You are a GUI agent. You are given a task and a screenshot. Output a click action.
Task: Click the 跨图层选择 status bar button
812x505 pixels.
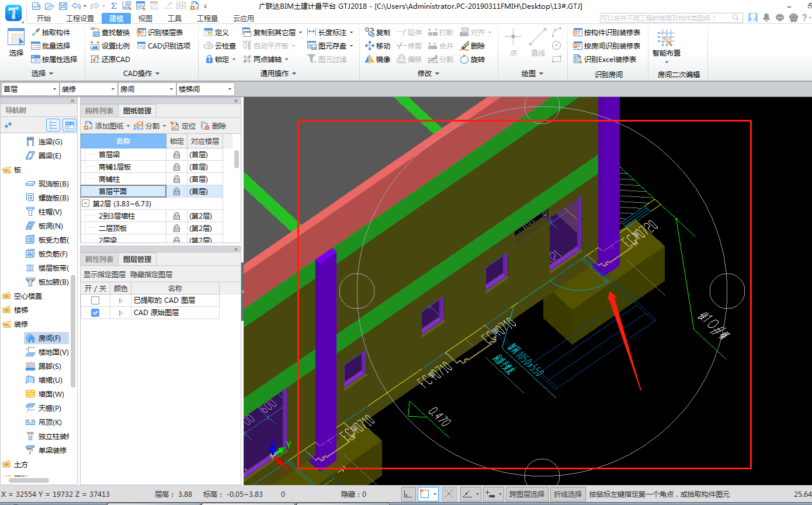coord(526,494)
